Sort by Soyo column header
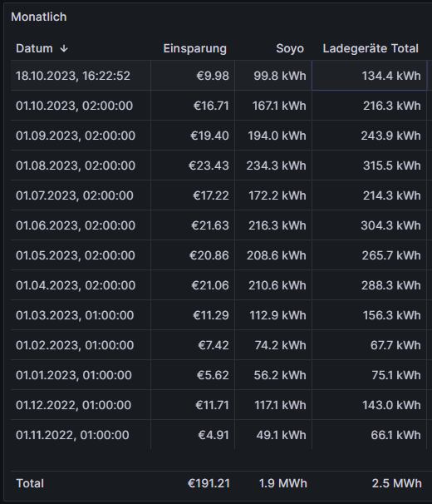 pos(290,48)
